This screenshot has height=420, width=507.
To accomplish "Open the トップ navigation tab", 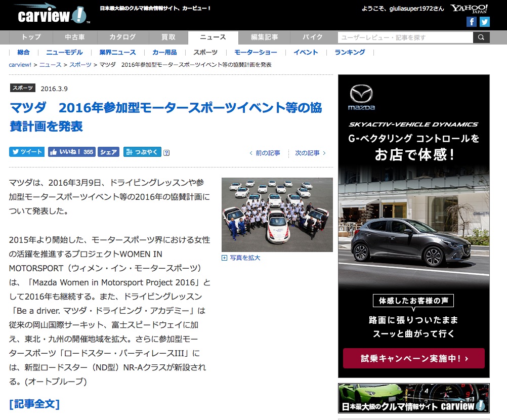I will pyautogui.click(x=31, y=37).
